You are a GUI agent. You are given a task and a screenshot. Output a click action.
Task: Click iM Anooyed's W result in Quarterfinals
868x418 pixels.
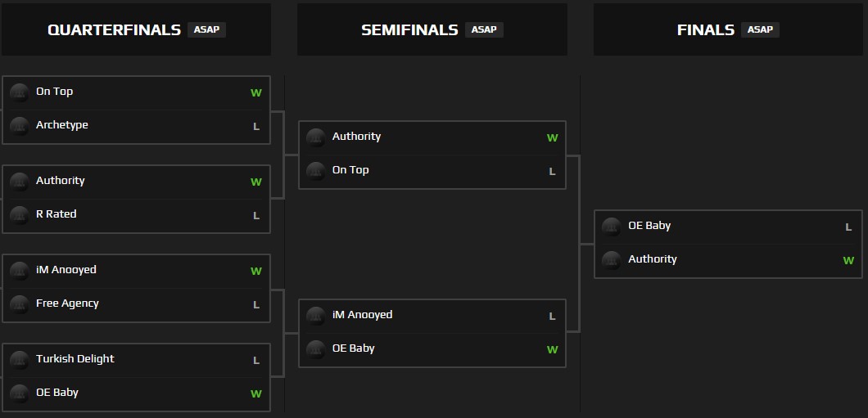[x=256, y=272]
